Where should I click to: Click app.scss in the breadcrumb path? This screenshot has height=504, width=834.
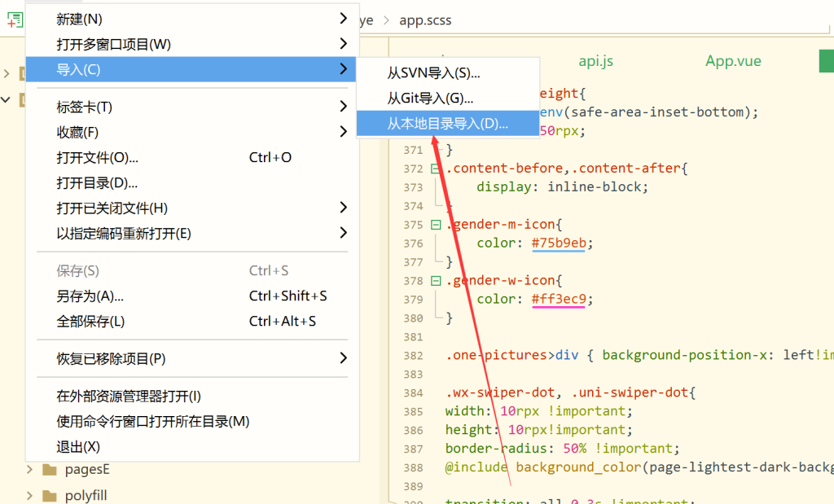[x=425, y=20]
